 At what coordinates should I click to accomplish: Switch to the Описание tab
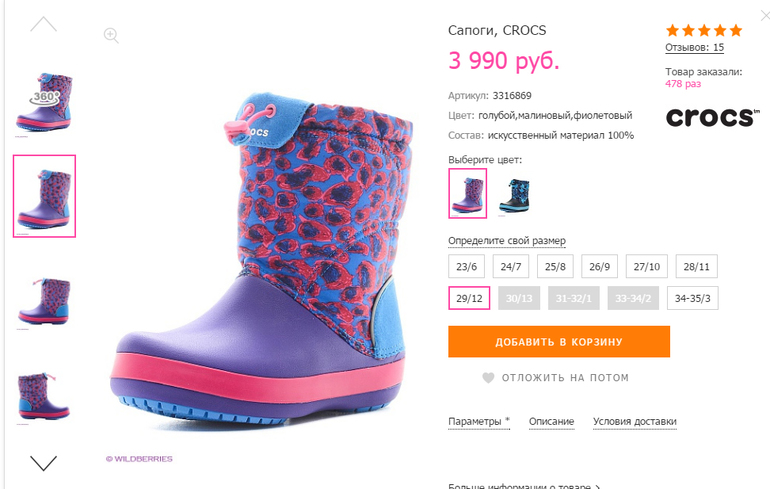[x=551, y=422]
